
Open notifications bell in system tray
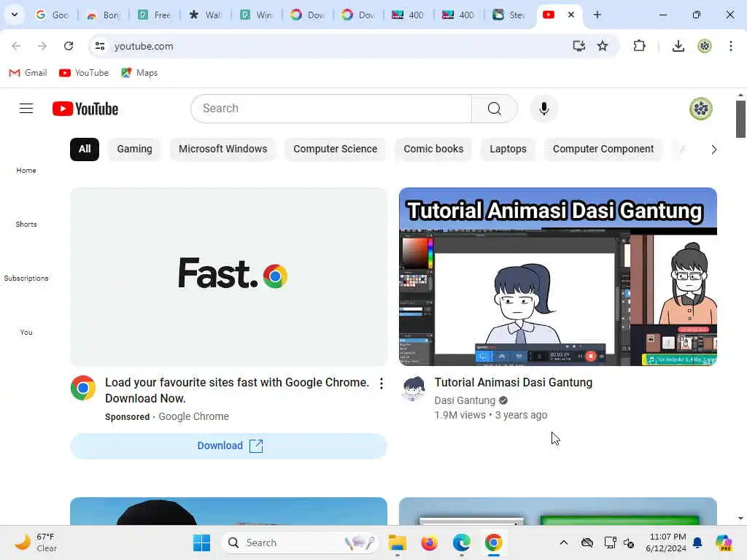click(x=697, y=542)
